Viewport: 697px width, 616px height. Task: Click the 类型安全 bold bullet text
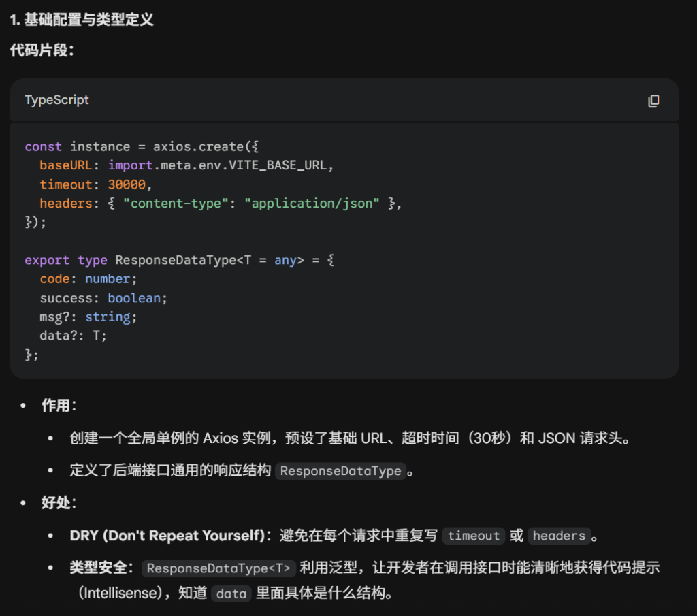[x=97, y=568]
